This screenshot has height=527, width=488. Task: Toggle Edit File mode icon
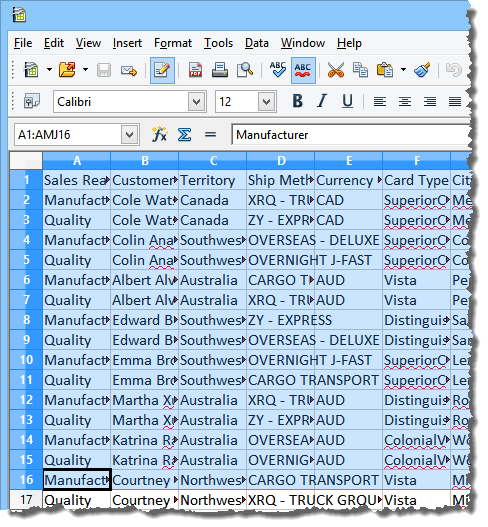pyautogui.click(x=162, y=70)
